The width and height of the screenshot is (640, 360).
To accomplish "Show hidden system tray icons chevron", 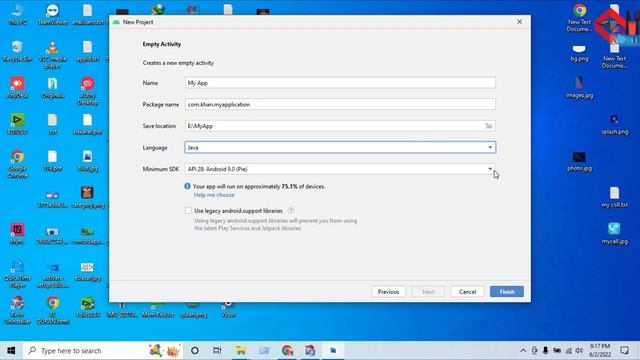I will [x=523, y=351].
